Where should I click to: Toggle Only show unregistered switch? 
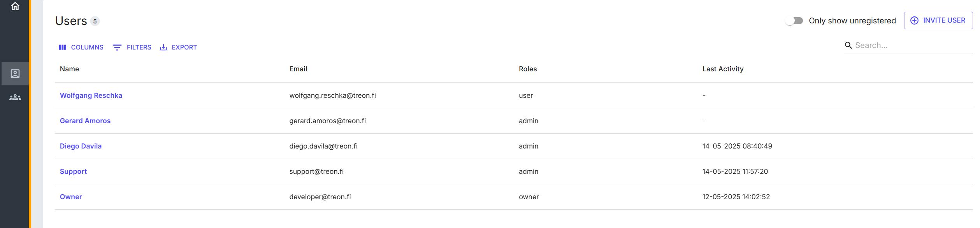click(x=794, y=21)
